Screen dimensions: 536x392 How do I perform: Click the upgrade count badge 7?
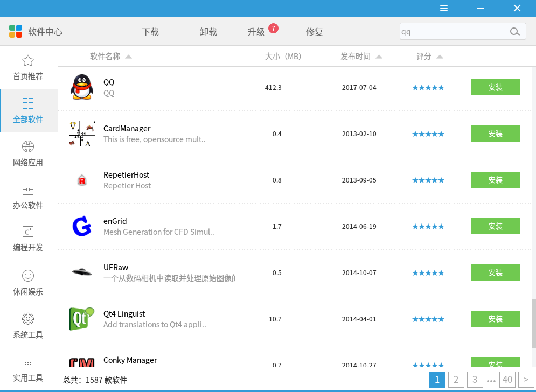(x=273, y=29)
